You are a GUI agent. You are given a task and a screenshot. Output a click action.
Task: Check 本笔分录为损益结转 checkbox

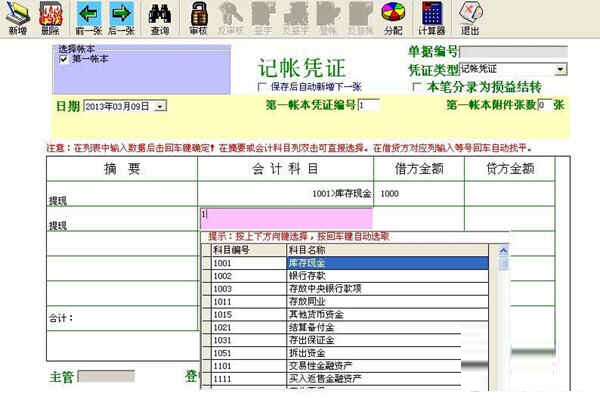tap(417, 87)
